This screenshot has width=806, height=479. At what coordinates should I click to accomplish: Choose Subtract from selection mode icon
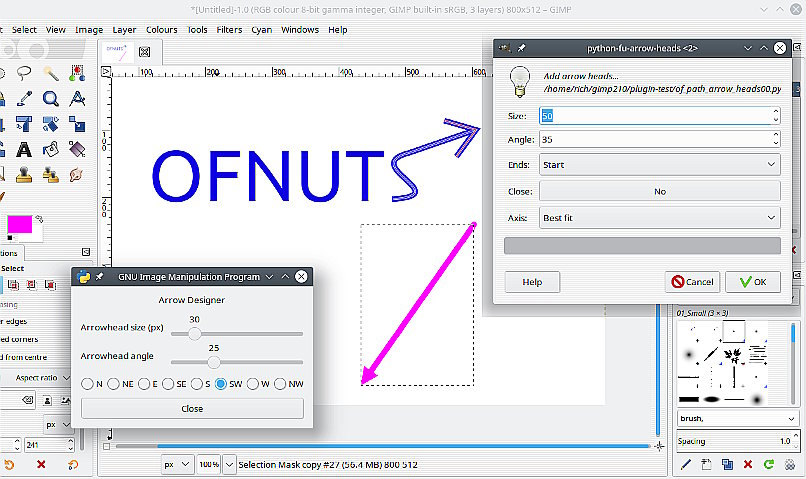(32, 284)
